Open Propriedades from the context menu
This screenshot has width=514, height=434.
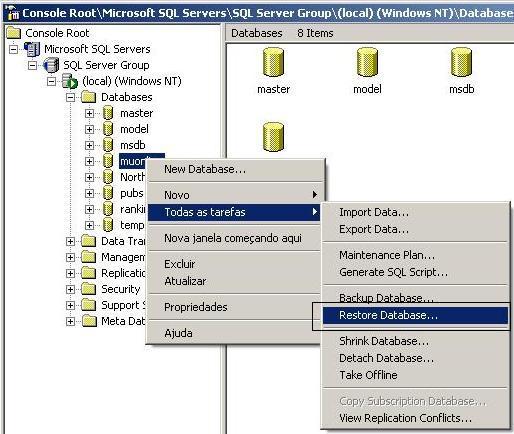[x=234, y=307]
